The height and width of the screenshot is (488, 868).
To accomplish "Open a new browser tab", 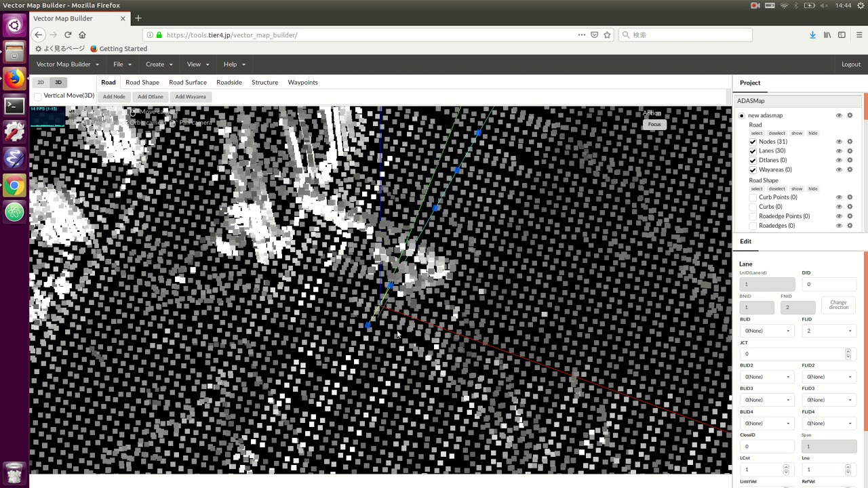I will pos(138,18).
